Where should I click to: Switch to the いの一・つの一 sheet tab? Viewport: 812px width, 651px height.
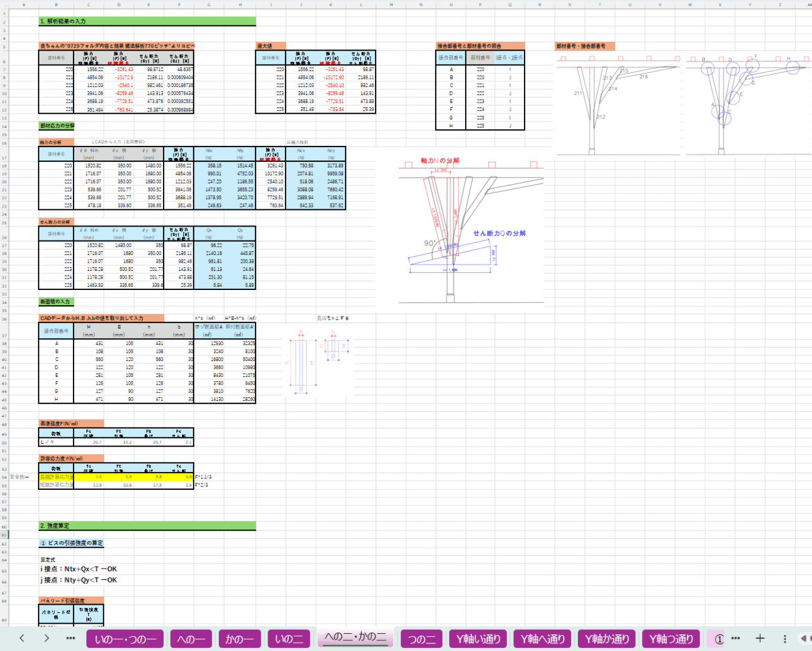tap(125, 639)
